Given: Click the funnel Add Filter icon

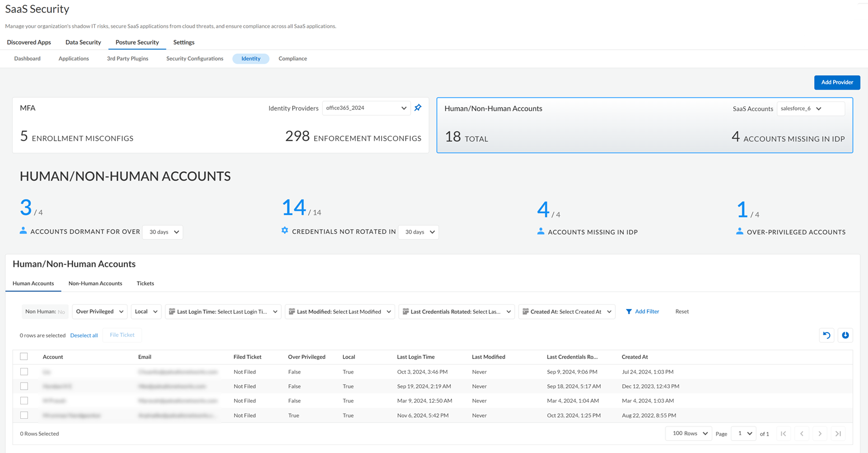Looking at the screenshot, I should coord(628,311).
